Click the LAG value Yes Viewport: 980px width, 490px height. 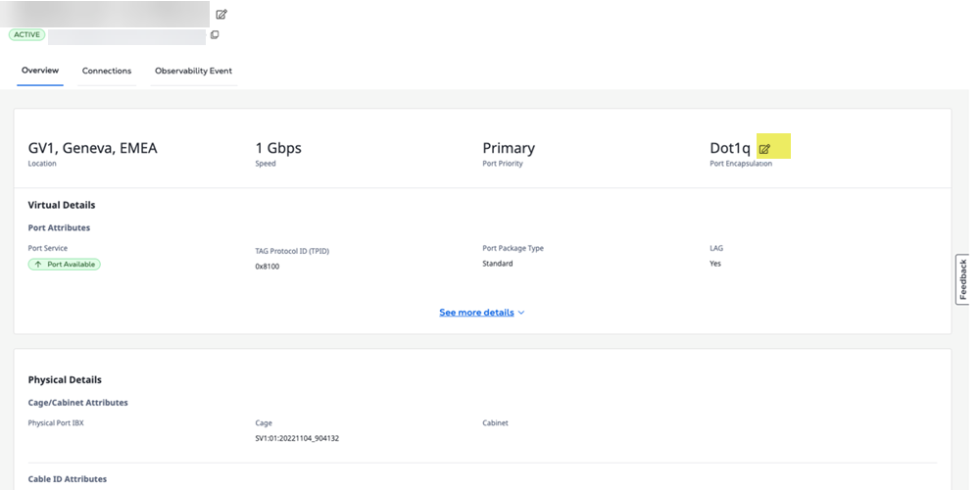click(715, 264)
